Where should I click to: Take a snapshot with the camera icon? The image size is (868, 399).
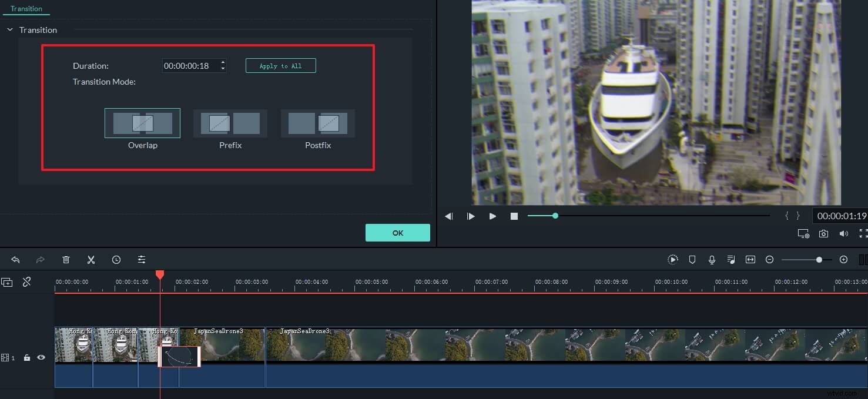[823, 233]
